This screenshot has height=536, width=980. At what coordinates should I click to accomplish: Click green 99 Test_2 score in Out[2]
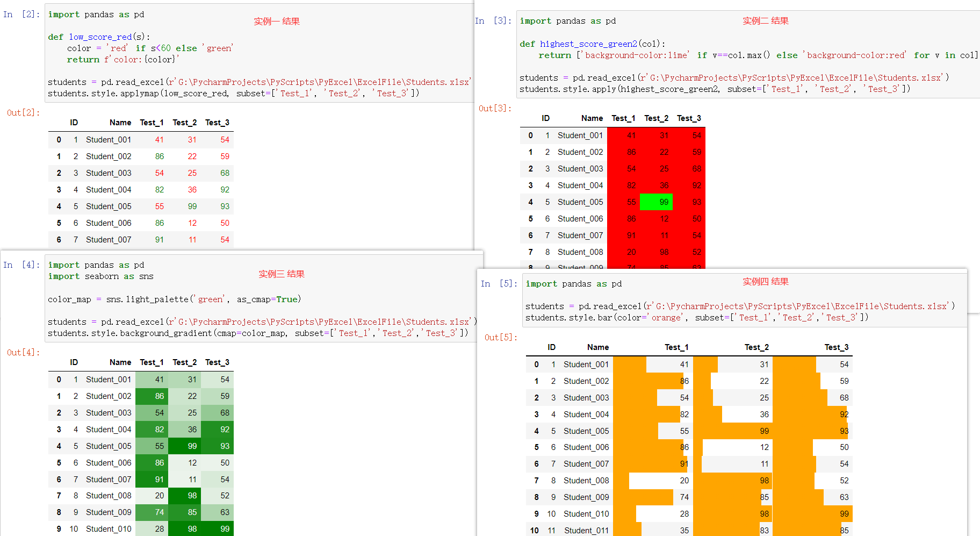click(192, 206)
